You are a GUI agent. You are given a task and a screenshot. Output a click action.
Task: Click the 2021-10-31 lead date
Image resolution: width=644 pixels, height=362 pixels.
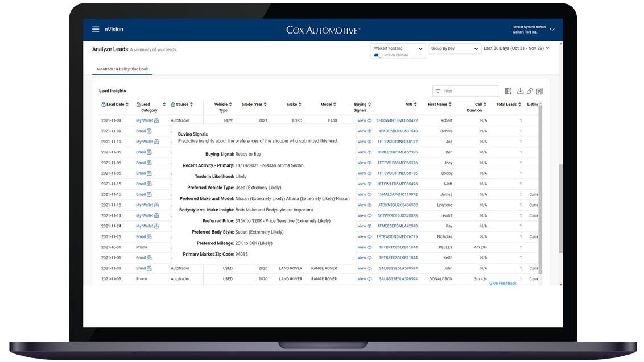point(111,248)
